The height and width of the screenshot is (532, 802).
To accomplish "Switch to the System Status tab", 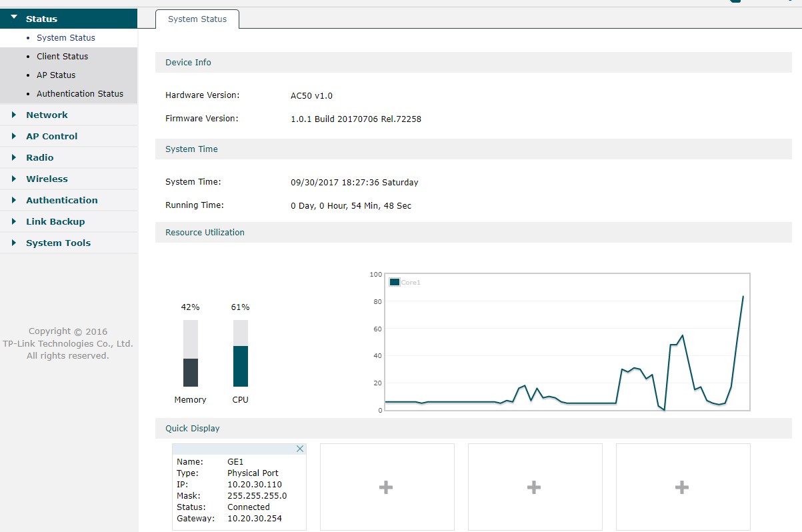I will click(197, 19).
